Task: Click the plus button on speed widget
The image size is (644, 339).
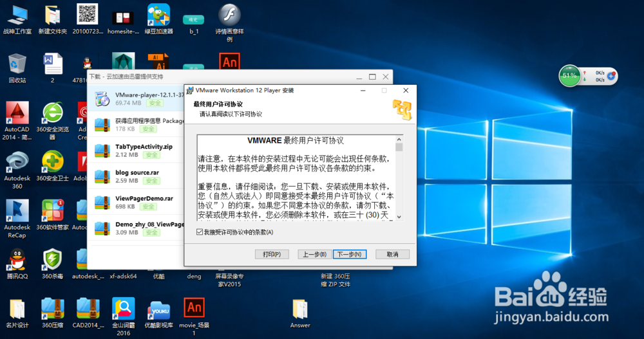Action: [611, 76]
